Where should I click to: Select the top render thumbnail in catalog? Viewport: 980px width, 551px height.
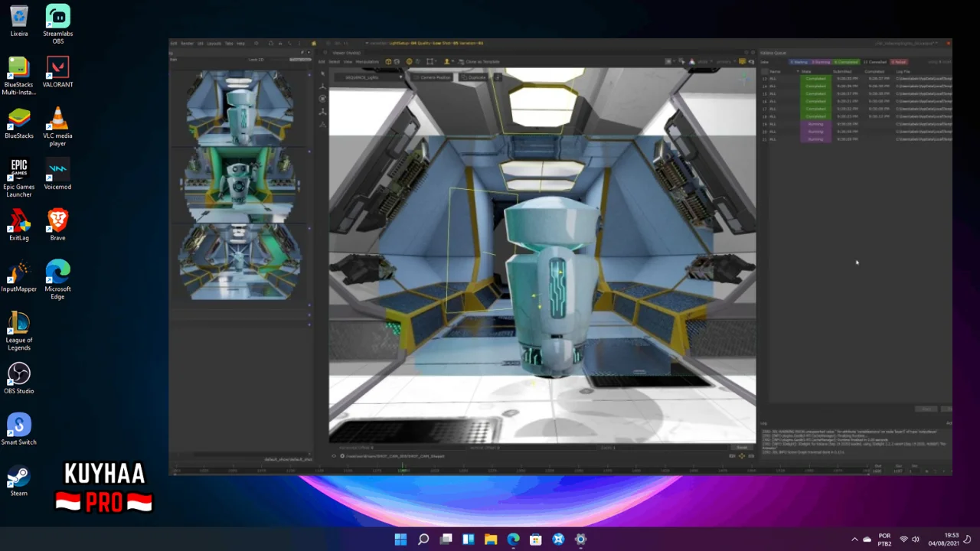coord(240,107)
